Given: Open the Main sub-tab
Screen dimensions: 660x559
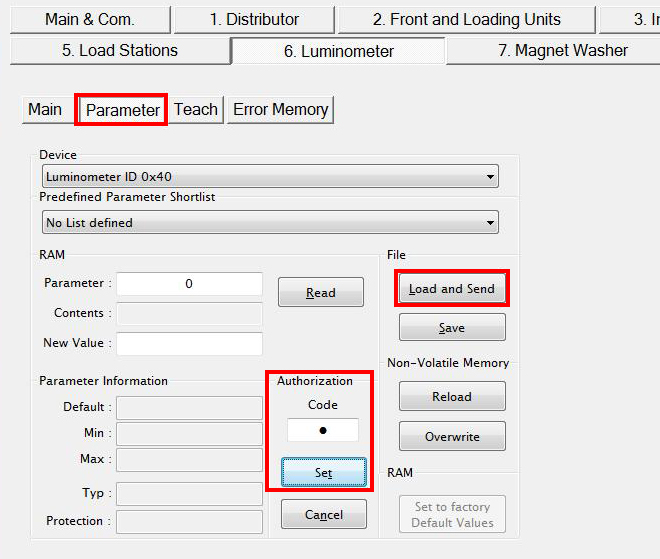Looking at the screenshot, I should point(45,109).
